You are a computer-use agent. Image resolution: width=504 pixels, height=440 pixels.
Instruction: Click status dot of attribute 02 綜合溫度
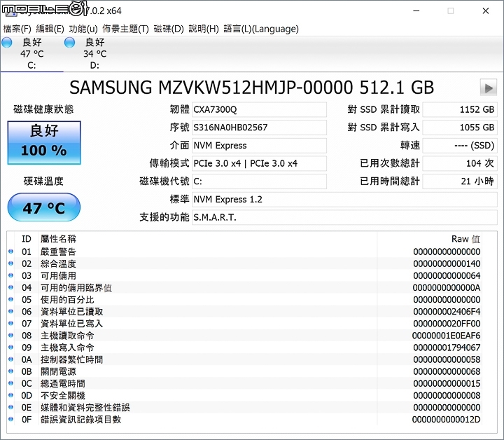point(10,263)
